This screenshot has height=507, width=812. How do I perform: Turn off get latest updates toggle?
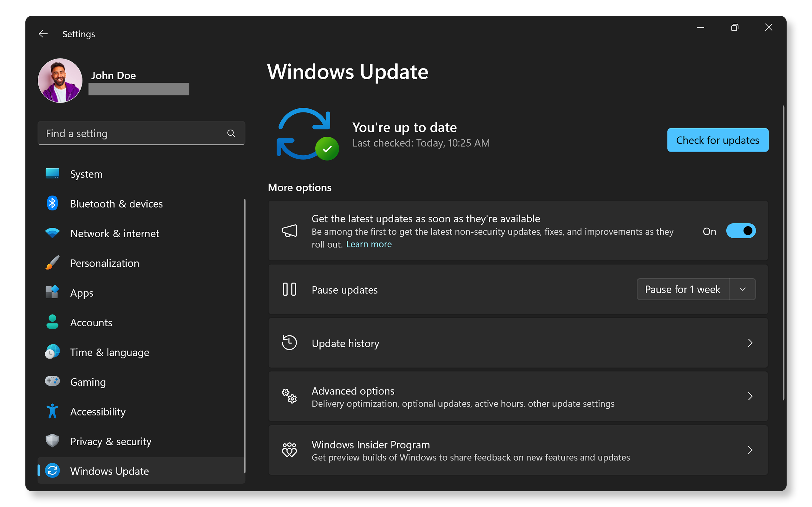(741, 231)
